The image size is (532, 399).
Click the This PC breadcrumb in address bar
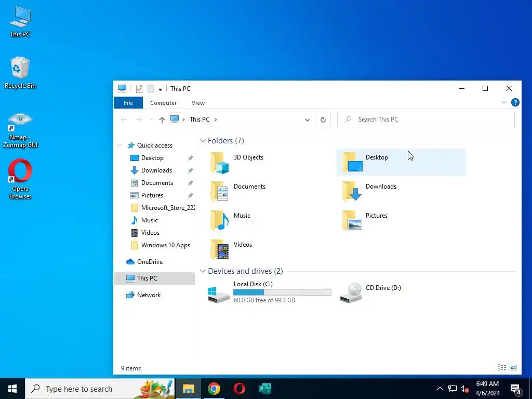click(199, 119)
